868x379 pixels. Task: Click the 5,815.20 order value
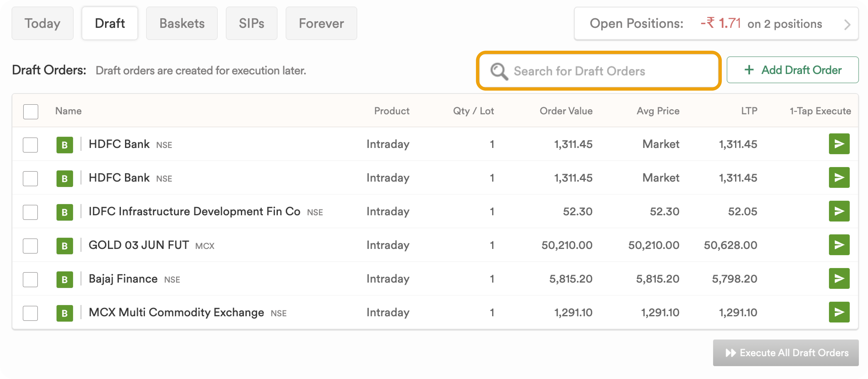tap(571, 279)
